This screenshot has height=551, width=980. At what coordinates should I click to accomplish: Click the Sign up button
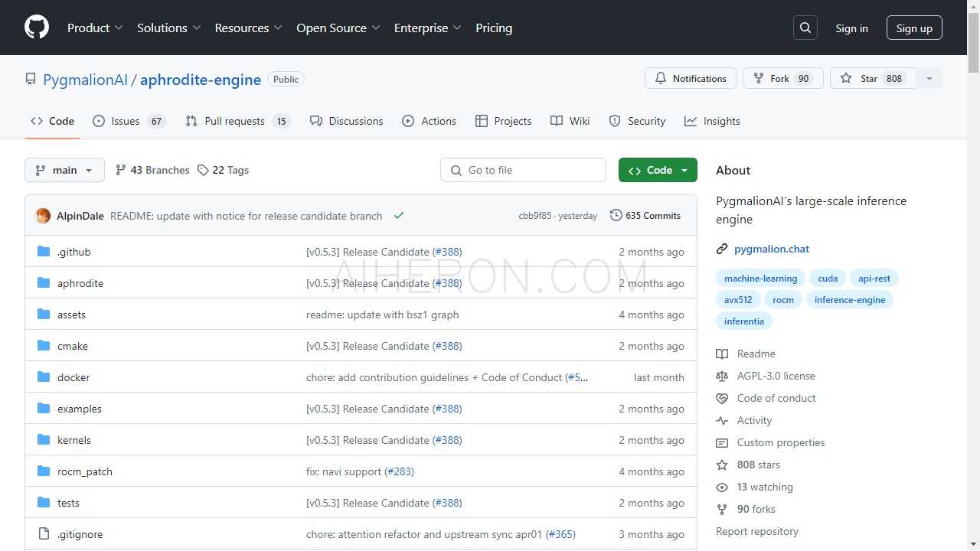(x=914, y=28)
